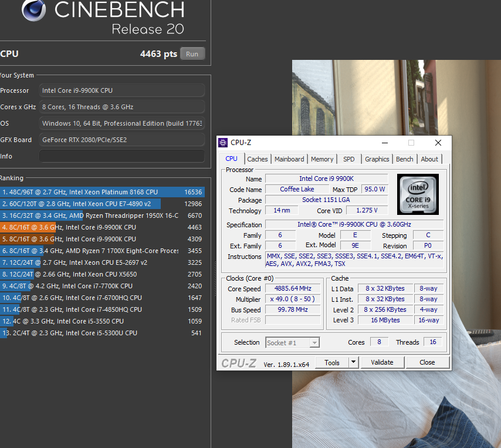Click the Package value Socket 1151 LGA
The image size is (501, 448).
[327, 200]
